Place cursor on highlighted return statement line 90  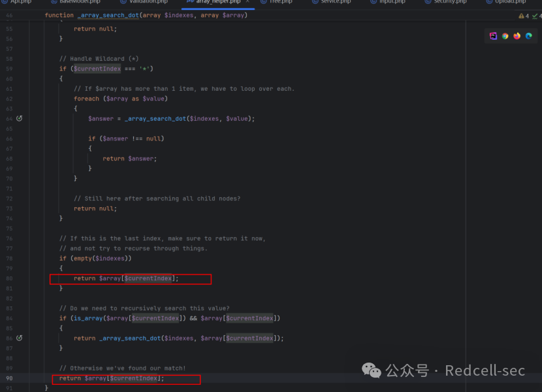(x=111, y=378)
